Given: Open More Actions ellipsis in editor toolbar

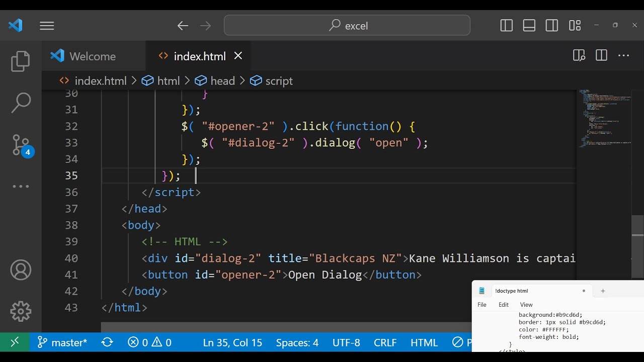Looking at the screenshot, I should tap(623, 56).
